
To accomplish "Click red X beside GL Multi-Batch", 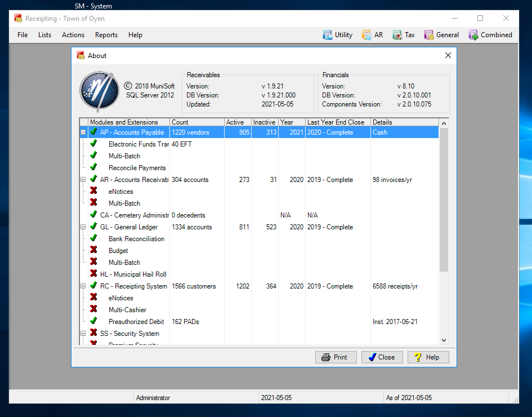I will pos(93,262).
